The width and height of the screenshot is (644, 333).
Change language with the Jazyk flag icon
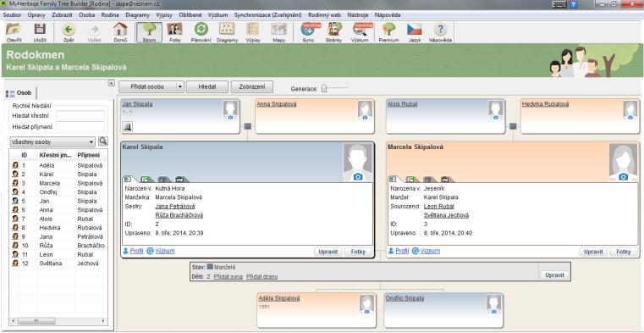(415, 32)
